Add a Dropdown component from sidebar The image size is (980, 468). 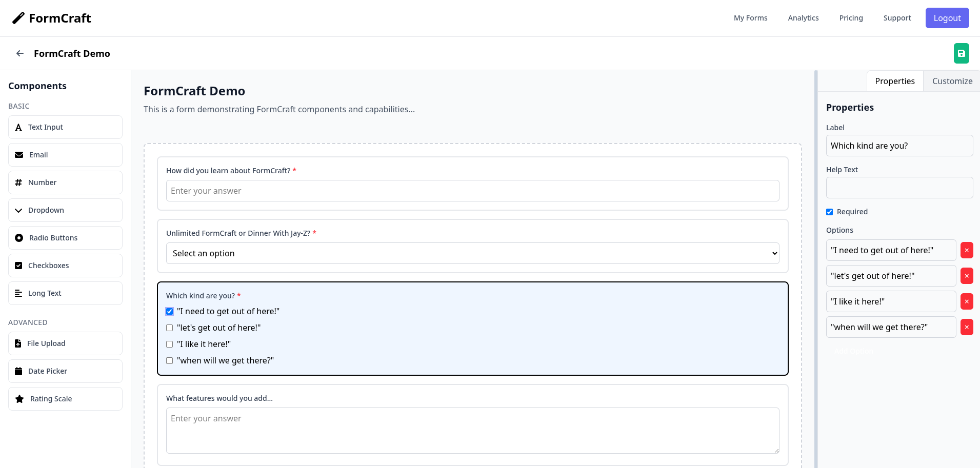tap(65, 210)
